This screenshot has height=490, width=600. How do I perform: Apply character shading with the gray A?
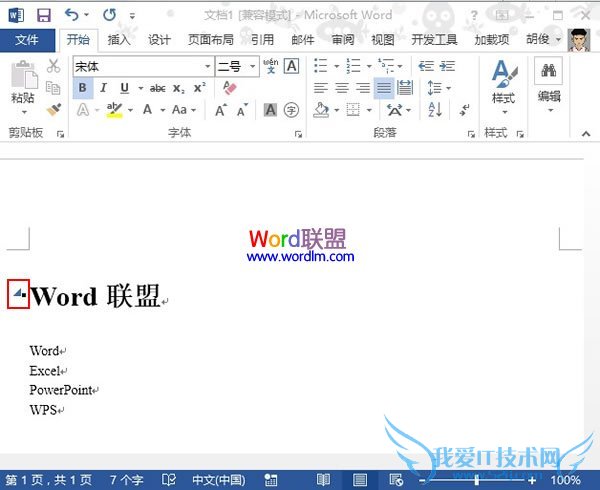click(270, 110)
